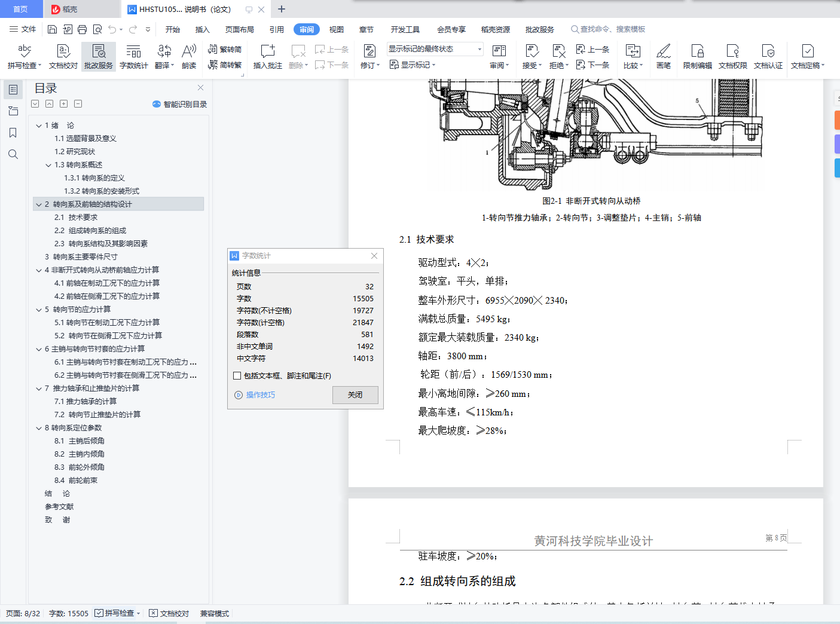This screenshot has width=840, height=624.
Task: Open 文档认证 document certification
Action: tap(768, 57)
